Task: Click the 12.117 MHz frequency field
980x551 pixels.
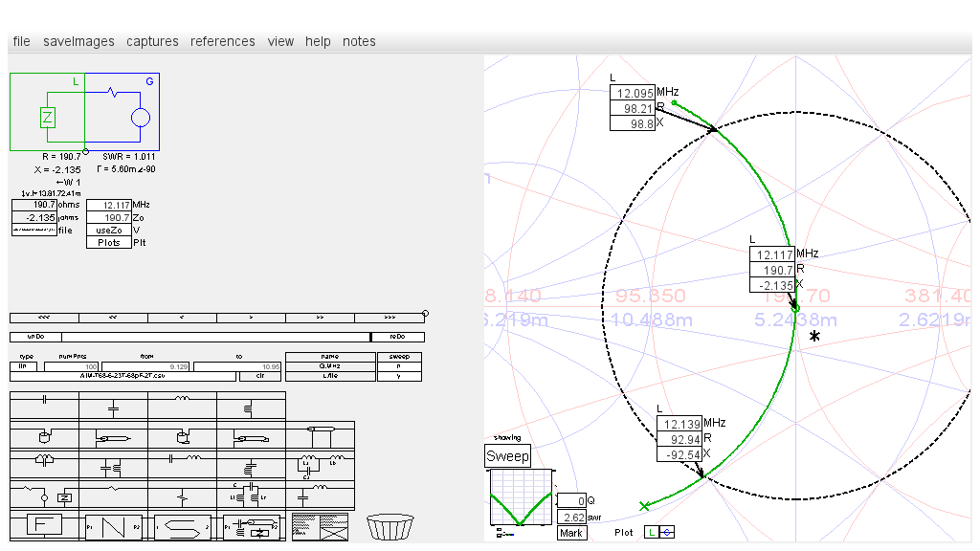Action: [x=109, y=205]
